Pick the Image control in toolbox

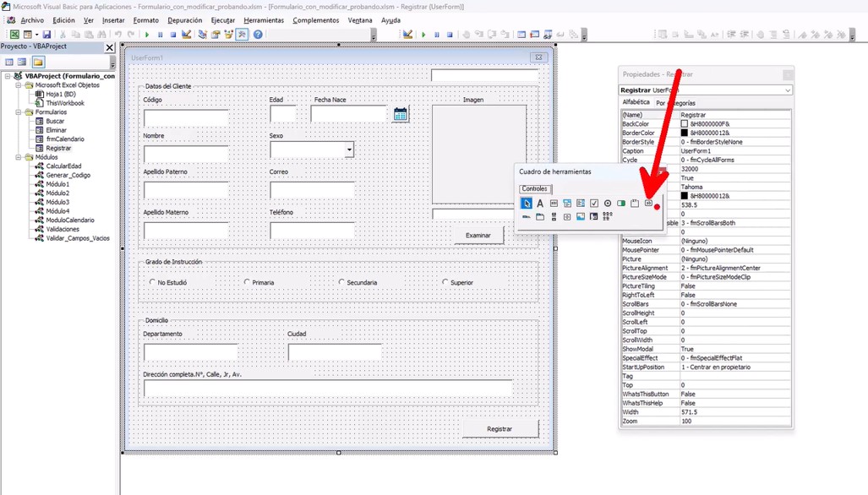coord(581,217)
